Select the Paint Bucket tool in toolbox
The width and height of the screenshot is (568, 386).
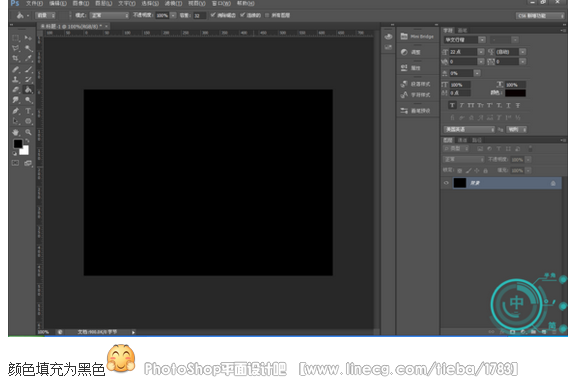point(28,89)
